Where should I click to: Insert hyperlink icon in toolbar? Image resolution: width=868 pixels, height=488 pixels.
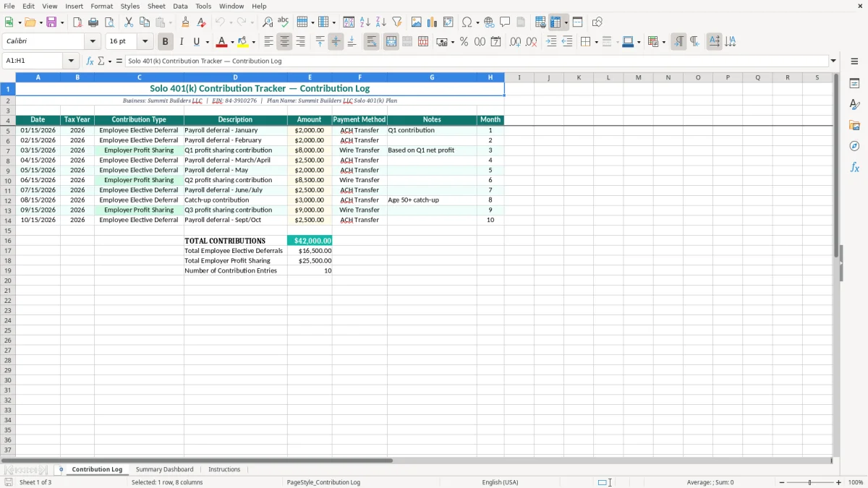pos(489,22)
